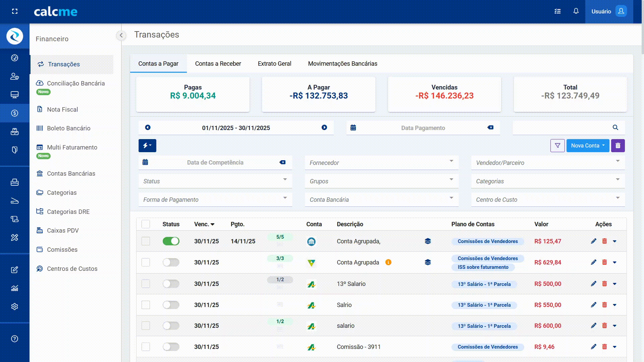
Task: Go to previous date period arrow
Action: (148, 127)
